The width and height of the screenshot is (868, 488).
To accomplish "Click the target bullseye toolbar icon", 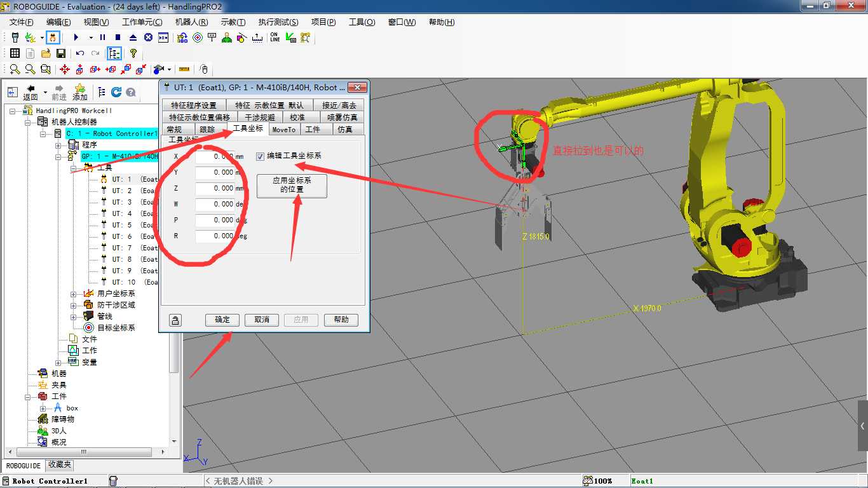I will (x=198, y=37).
